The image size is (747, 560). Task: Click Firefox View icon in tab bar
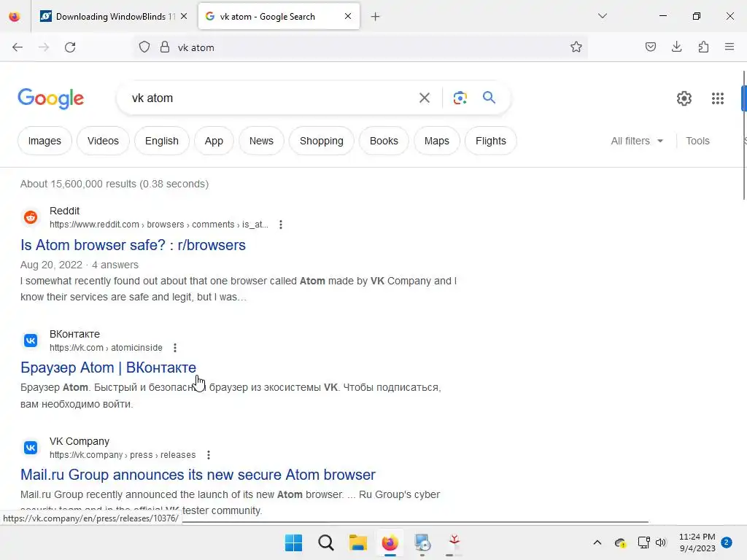click(15, 17)
